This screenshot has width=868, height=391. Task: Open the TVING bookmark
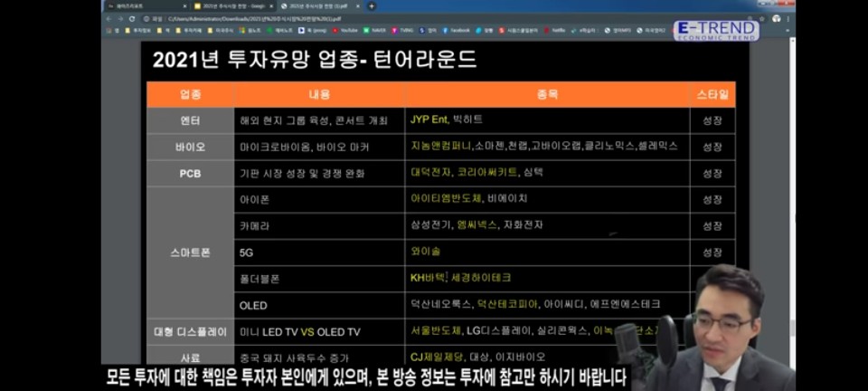402,30
